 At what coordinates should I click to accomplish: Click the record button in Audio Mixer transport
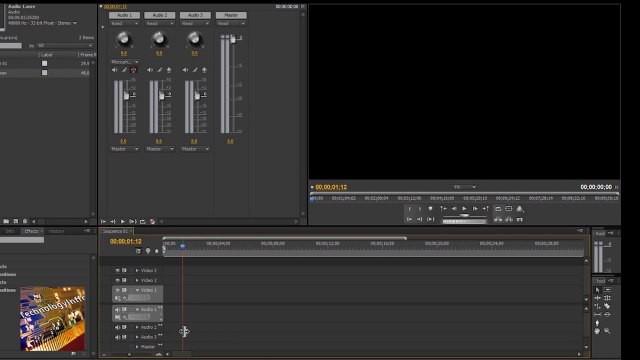coord(152,221)
